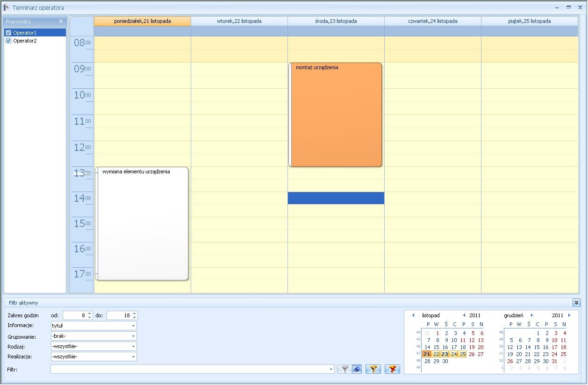Select środa, 23 listopada column header
The height and width of the screenshot is (385, 588).
336,21
